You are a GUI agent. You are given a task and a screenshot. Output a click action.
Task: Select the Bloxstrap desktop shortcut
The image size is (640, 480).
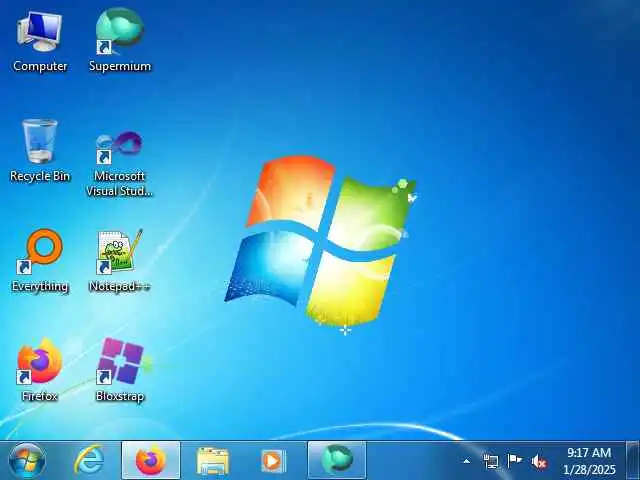click(x=120, y=371)
